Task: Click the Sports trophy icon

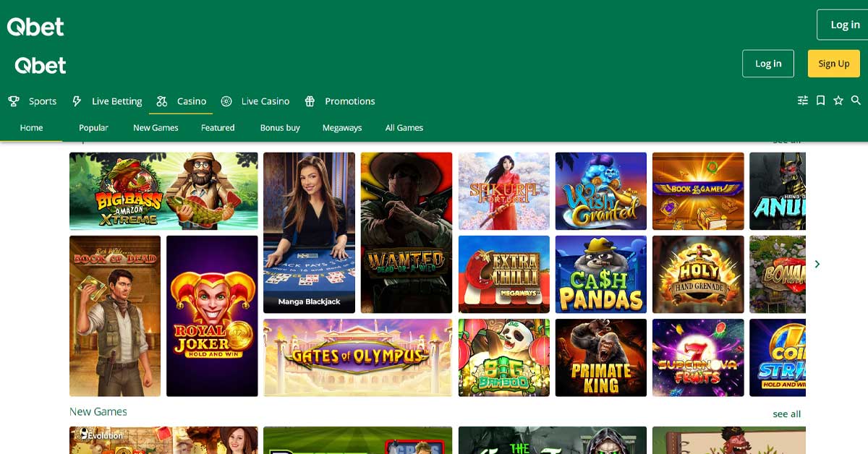Action: (x=14, y=101)
